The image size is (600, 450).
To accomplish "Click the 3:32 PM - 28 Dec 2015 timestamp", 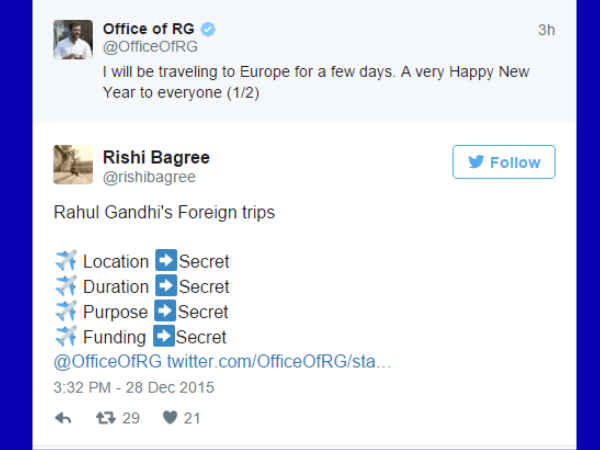I will point(134,387).
